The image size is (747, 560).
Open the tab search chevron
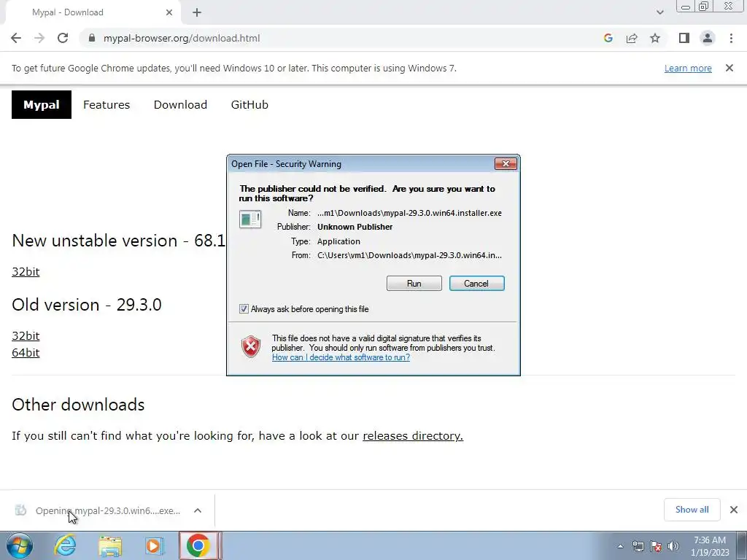(659, 12)
